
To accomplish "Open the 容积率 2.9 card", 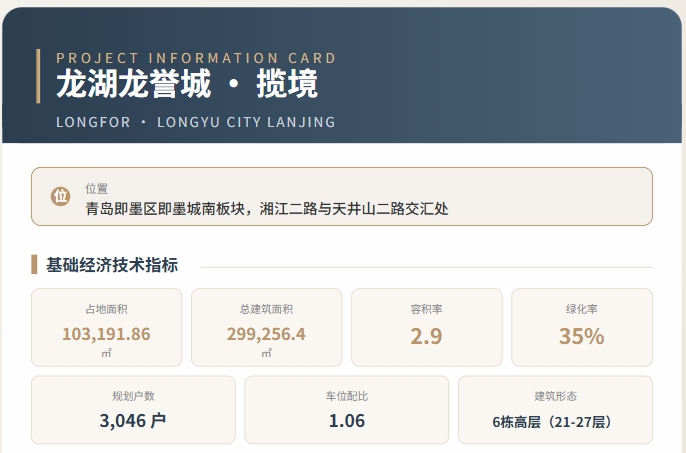I will pos(427,327).
